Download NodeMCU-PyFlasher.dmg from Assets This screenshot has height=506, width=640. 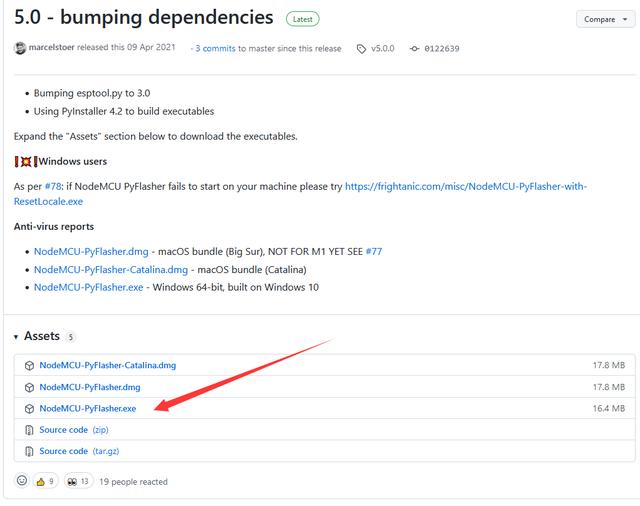(90, 387)
